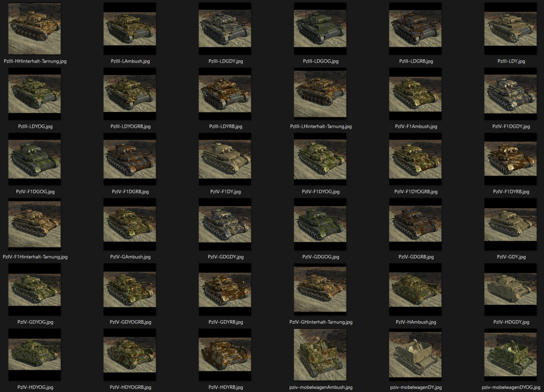Select the PzIV-HDYOG.jpg image
Viewport: 544px width, 392px height.
[x=34, y=354]
